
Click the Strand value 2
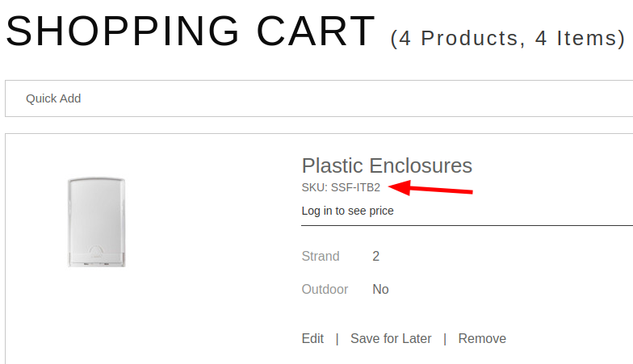[x=376, y=257]
